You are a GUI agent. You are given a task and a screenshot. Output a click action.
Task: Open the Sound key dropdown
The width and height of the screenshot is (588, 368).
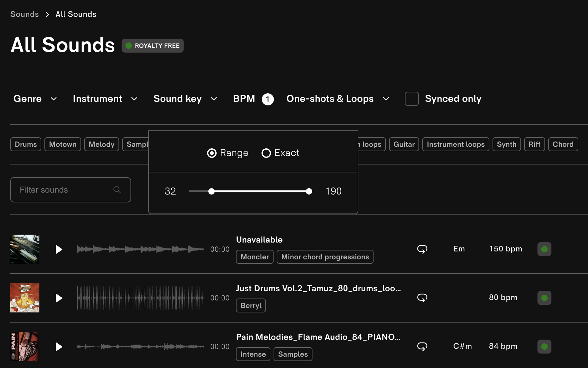pyautogui.click(x=185, y=99)
